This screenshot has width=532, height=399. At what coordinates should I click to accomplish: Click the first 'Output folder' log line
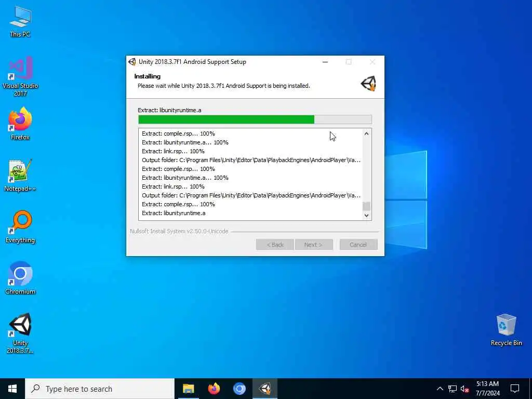[x=251, y=160]
